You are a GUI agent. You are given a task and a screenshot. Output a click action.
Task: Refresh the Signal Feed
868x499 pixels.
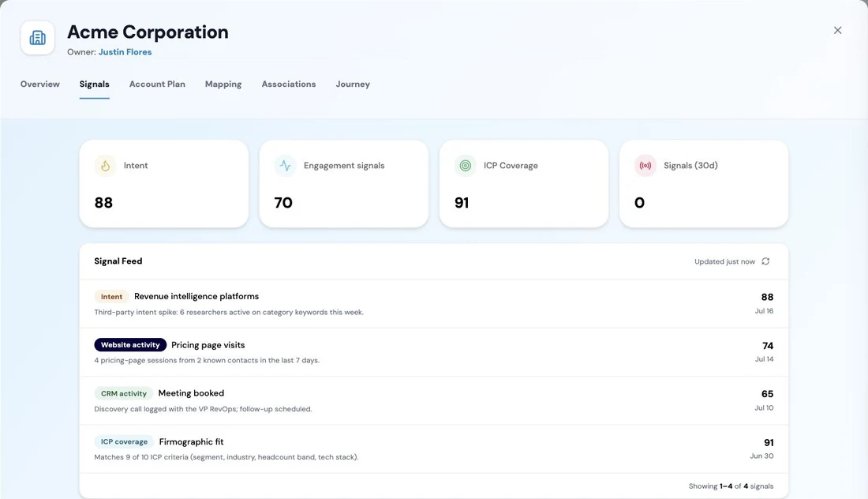pos(765,261)
